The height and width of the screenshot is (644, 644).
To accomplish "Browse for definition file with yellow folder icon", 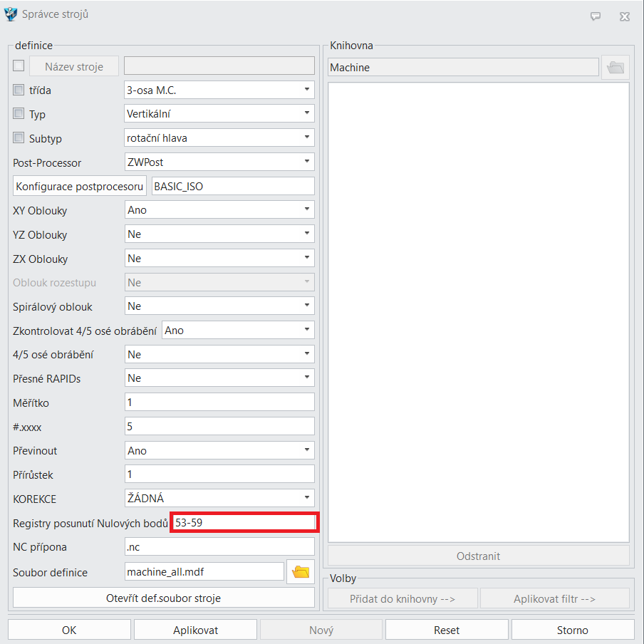I will click(x=301, y=572).
